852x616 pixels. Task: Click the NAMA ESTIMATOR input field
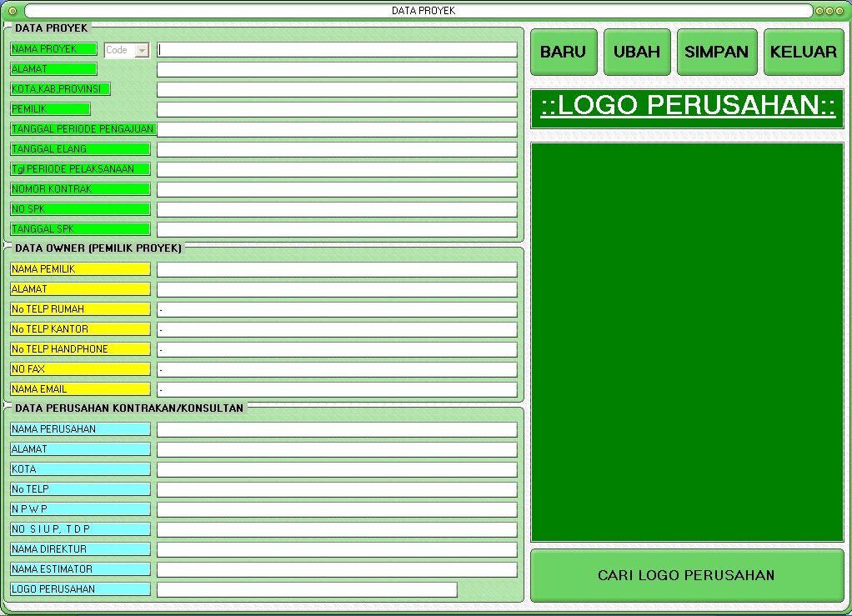click(x=337, y=570)
